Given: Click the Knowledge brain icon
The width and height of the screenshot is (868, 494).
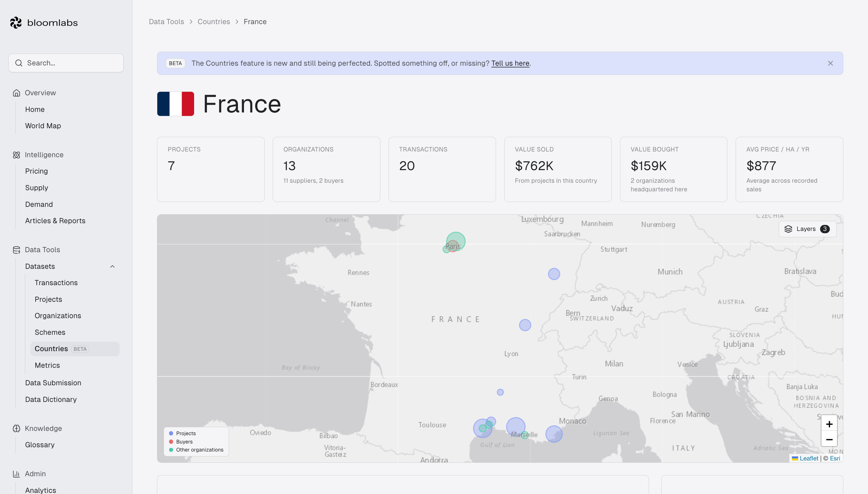Looking at the screenshot, I should click(x=16, y=429).
